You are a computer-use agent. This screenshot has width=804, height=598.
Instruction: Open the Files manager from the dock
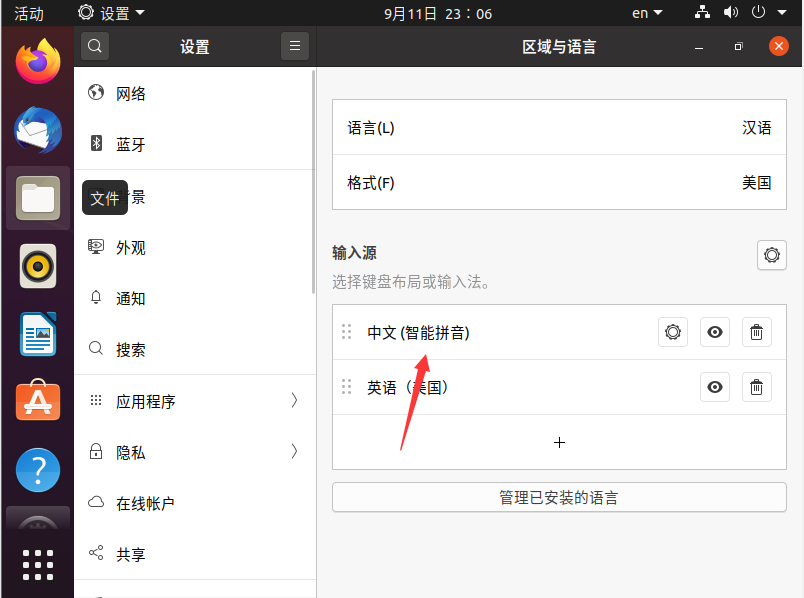coord(38,198)
